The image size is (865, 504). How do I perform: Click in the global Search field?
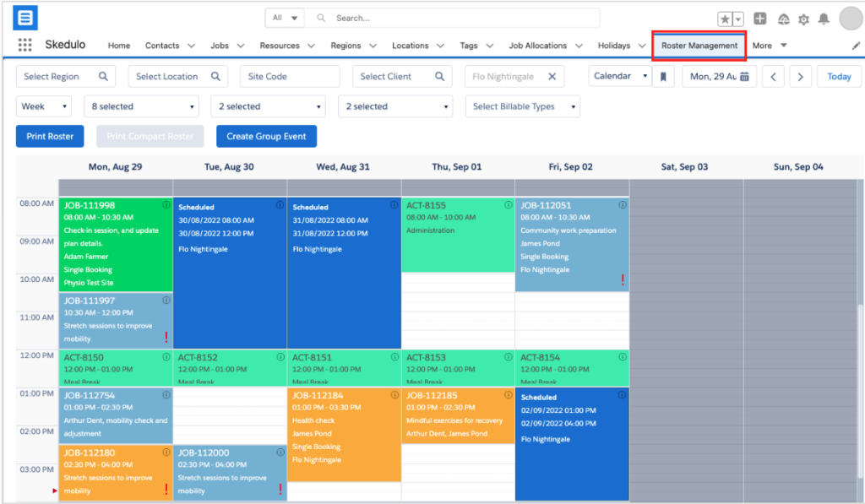(x=453, y=19)
